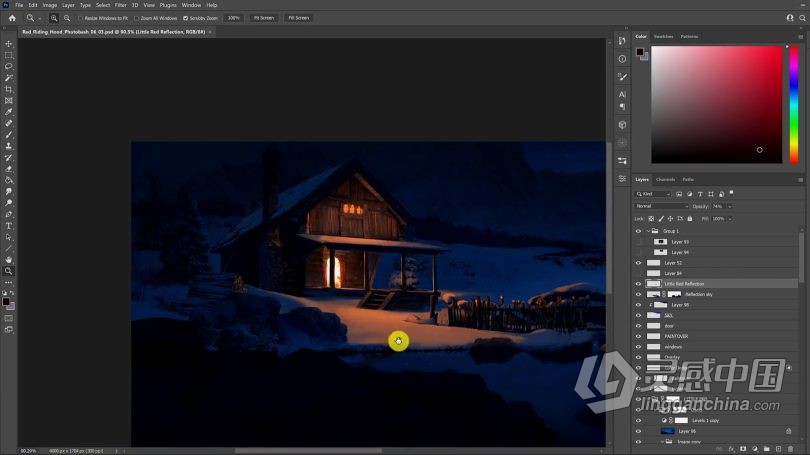Select the Lasso tool

pos(9,67)
